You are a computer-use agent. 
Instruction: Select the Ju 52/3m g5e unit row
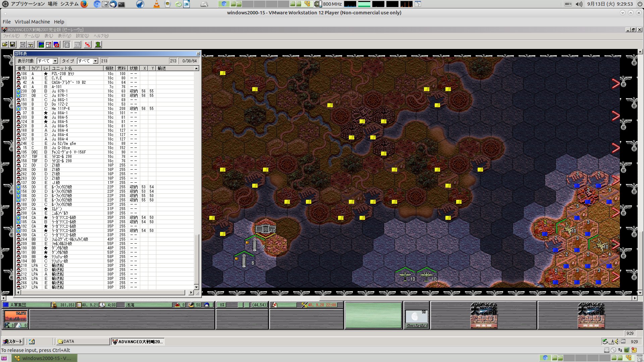(x=105, y=143)
